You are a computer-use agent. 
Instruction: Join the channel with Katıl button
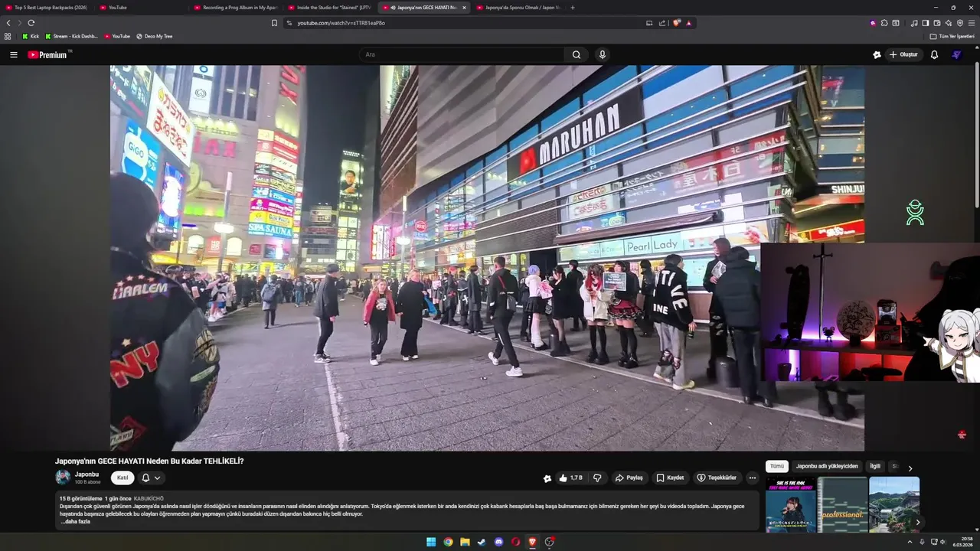coord(122,478)
